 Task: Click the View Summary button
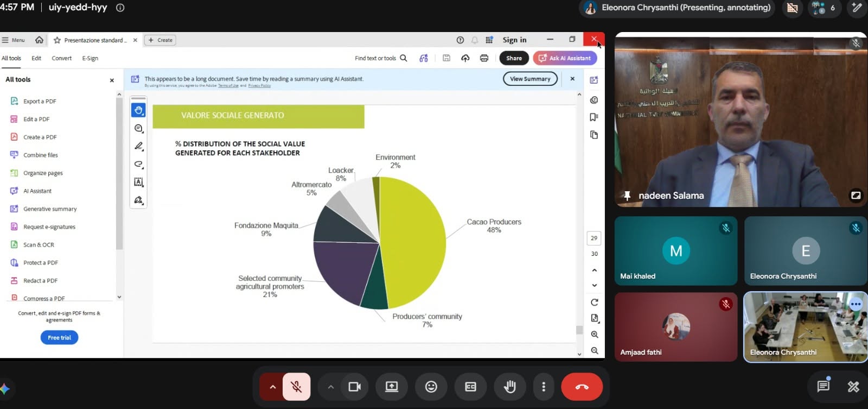pos(530,79)
